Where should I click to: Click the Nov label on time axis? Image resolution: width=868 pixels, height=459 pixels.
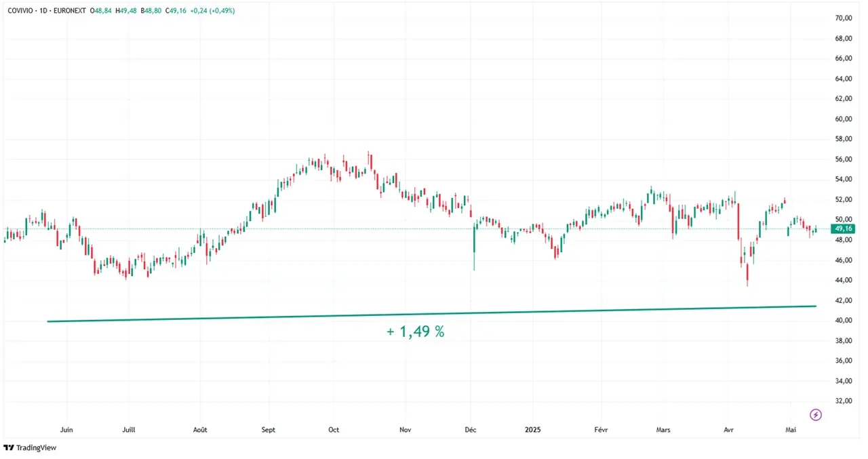[x=406, y=430]
